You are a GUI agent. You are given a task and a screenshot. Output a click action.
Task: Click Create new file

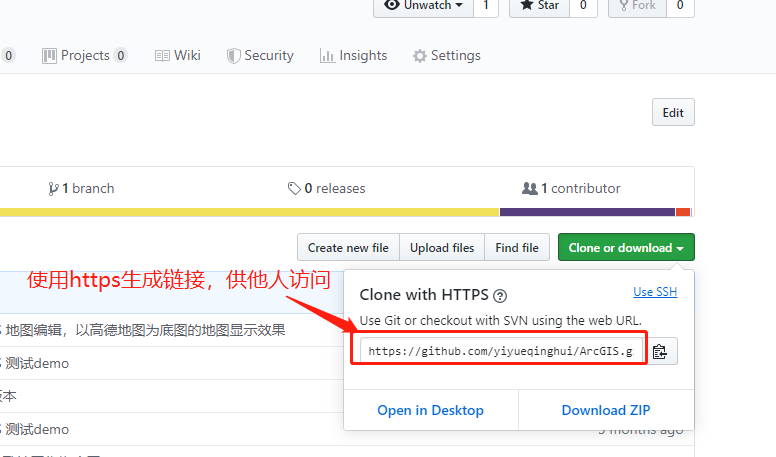point(348,248)
